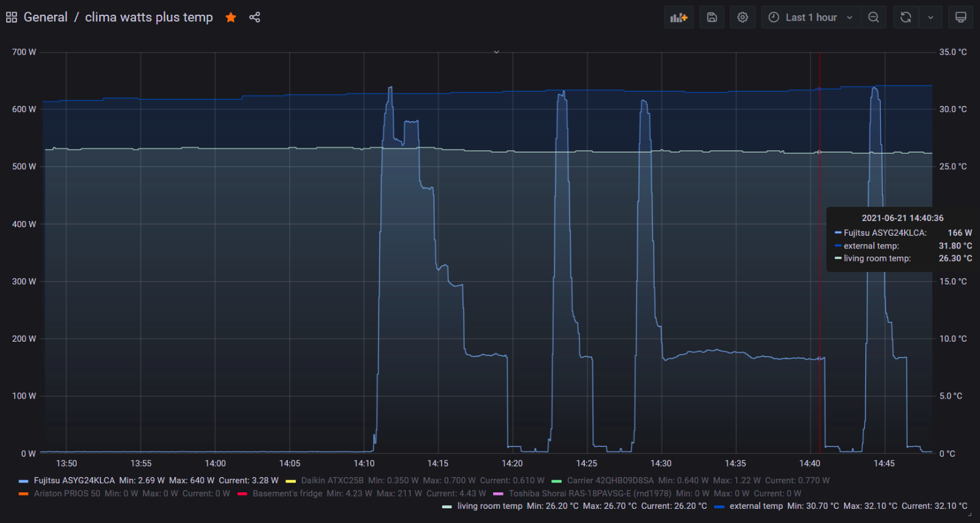Change the living room temp white swatch
This screenshot has width=980, height=523.
click(447, 506)
